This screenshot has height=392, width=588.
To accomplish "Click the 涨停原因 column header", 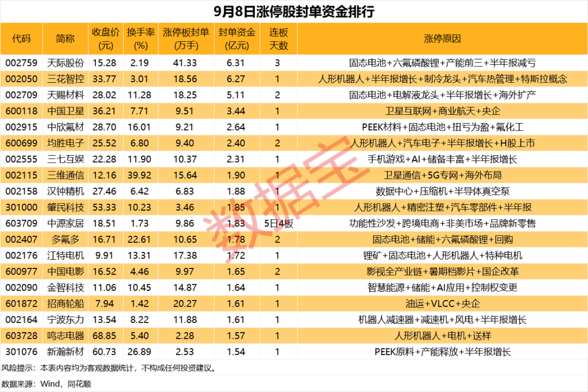I will click(442, 39).
